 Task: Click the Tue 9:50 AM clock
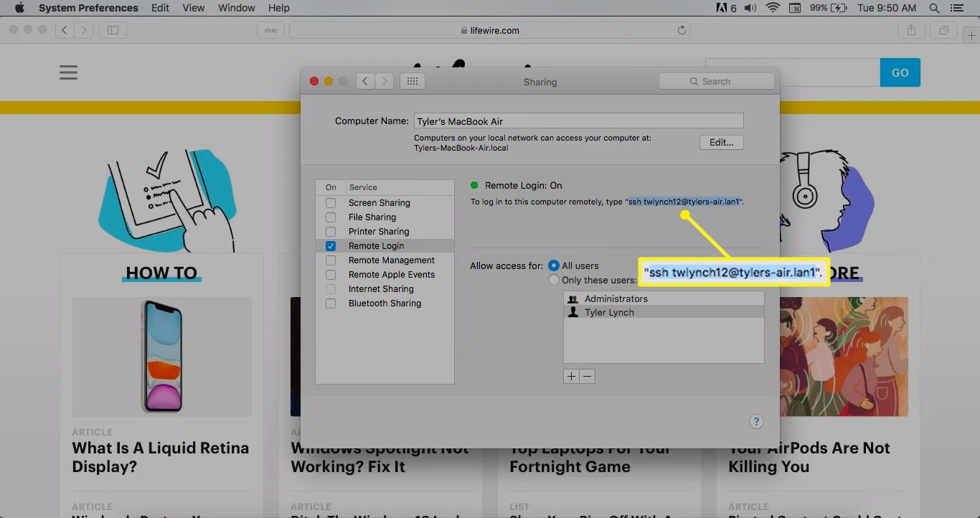click(887, 8)
